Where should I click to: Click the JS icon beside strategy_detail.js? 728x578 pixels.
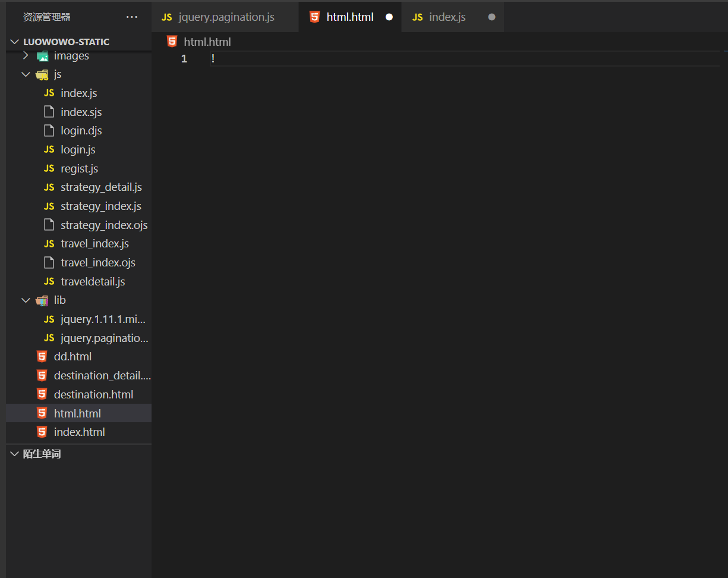click(x=49, y=187)
